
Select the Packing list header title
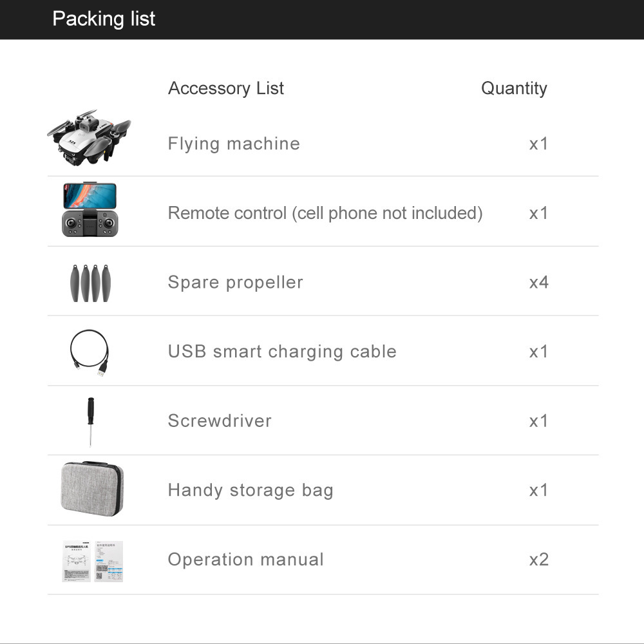[104, 19]
